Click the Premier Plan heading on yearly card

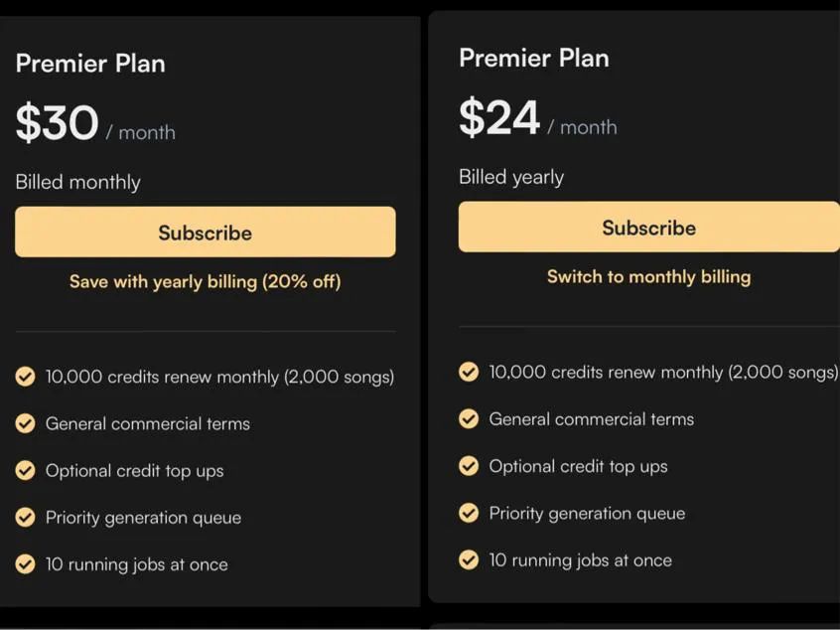pyautogui.click(x=534, y=58)
